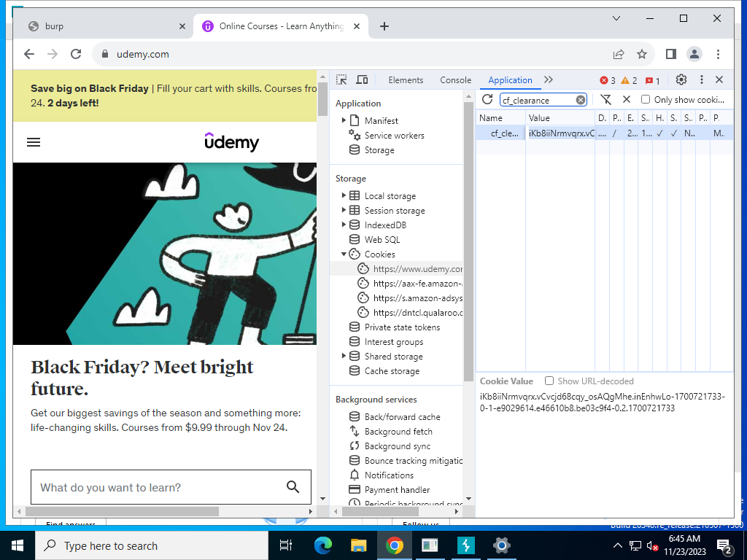Reload the udemy.com page
The image size is (747, 560).
[x=76, y=54]
